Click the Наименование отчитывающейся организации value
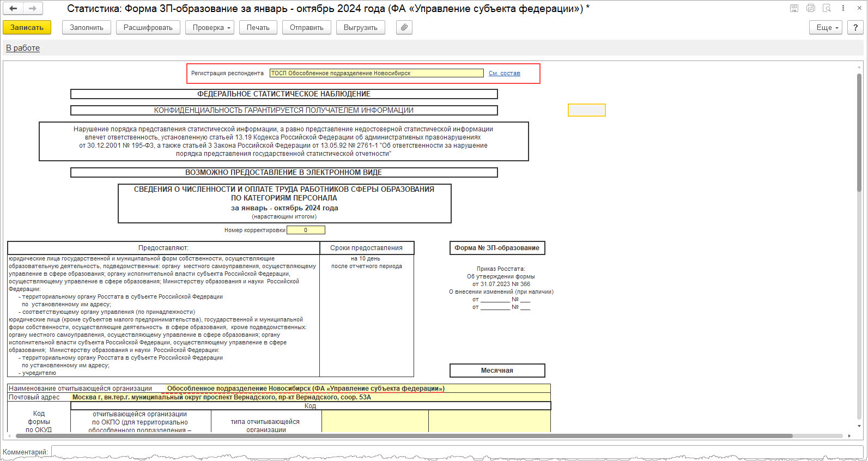868x461 pixels. [x=357, y=389]
